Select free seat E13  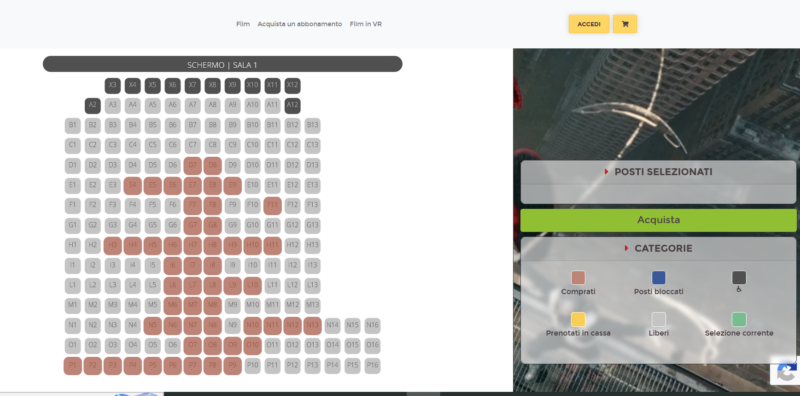[x=312, y=186]
